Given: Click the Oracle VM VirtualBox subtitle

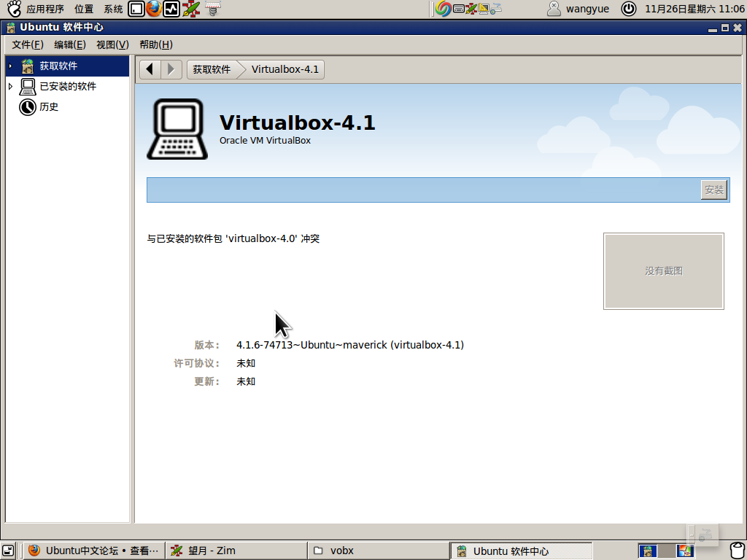Looking at the screenshot, I should (265, 141).
